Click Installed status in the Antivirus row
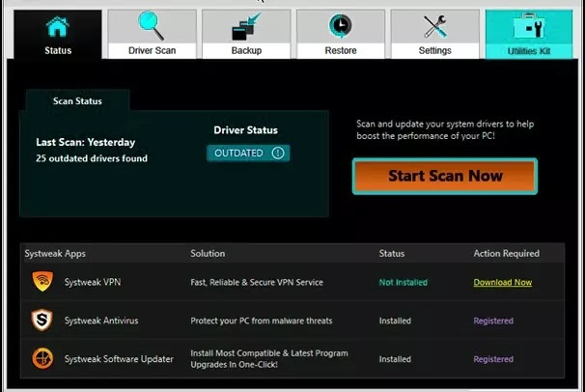Screen dimensions: 585x392 click(395, 321)
